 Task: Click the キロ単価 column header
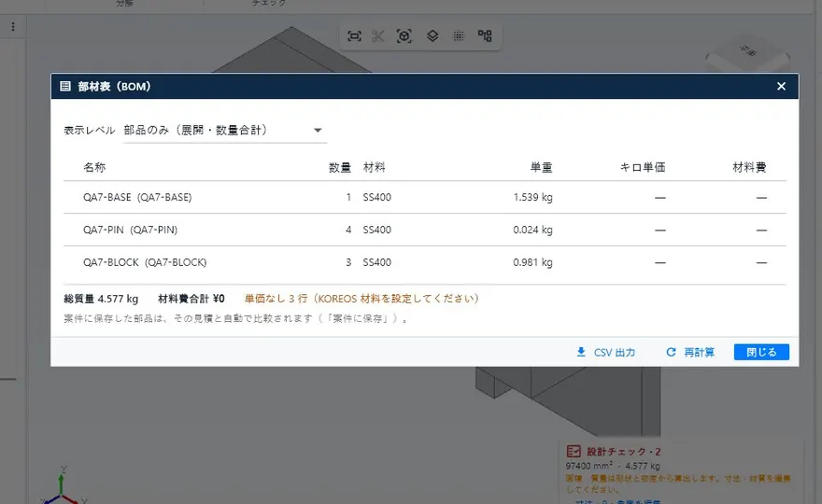coord(643,168)
